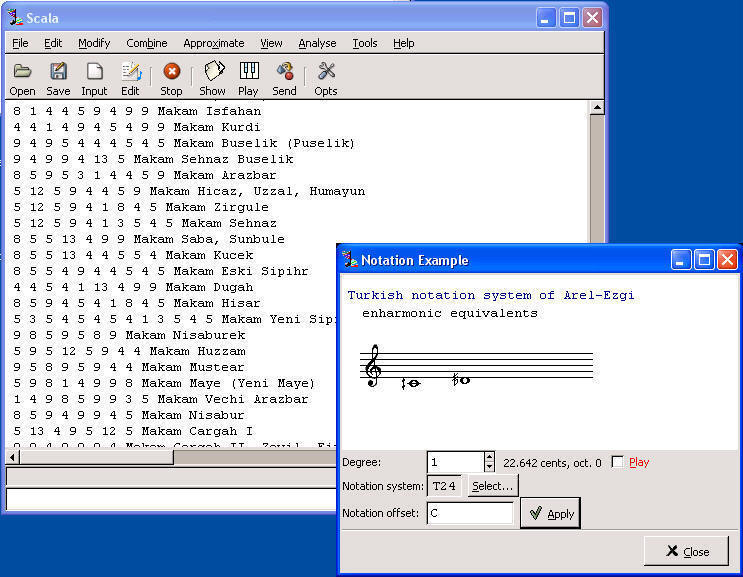Click the 'Makam Nisaburek' line
The width and height of the screenshot is (743, 577).
pyautogui.click(x=129, y=335)
